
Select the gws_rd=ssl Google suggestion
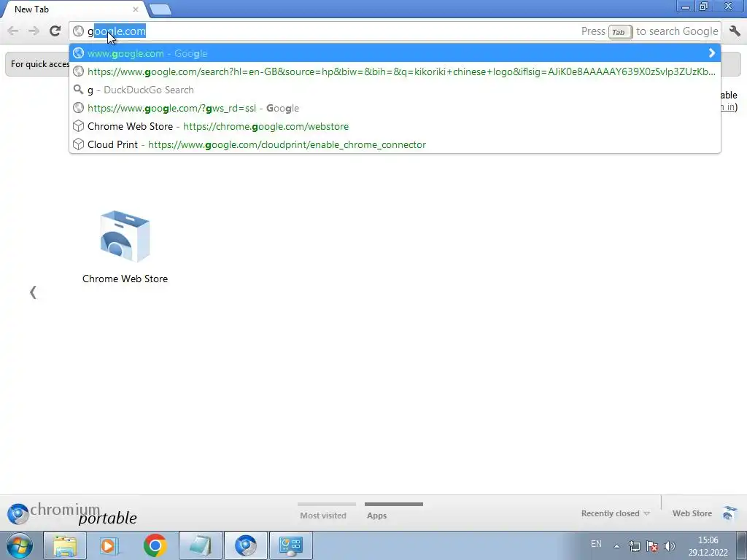(x=395, y=108)
